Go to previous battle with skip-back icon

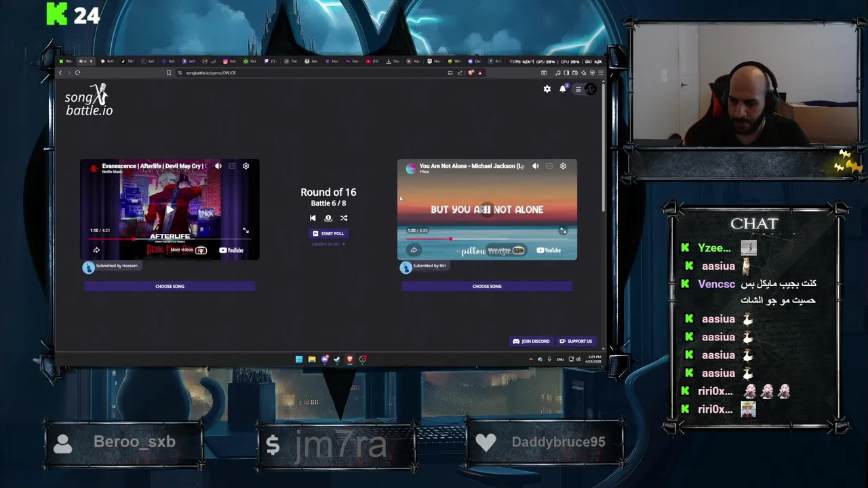313,218
